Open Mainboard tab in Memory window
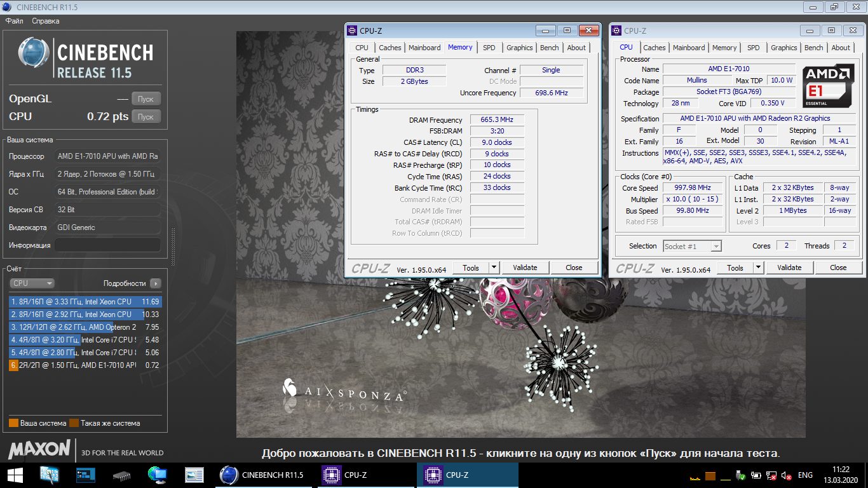Image resolution: width=868 pixels, height=488 pixels. pos(424,48)
